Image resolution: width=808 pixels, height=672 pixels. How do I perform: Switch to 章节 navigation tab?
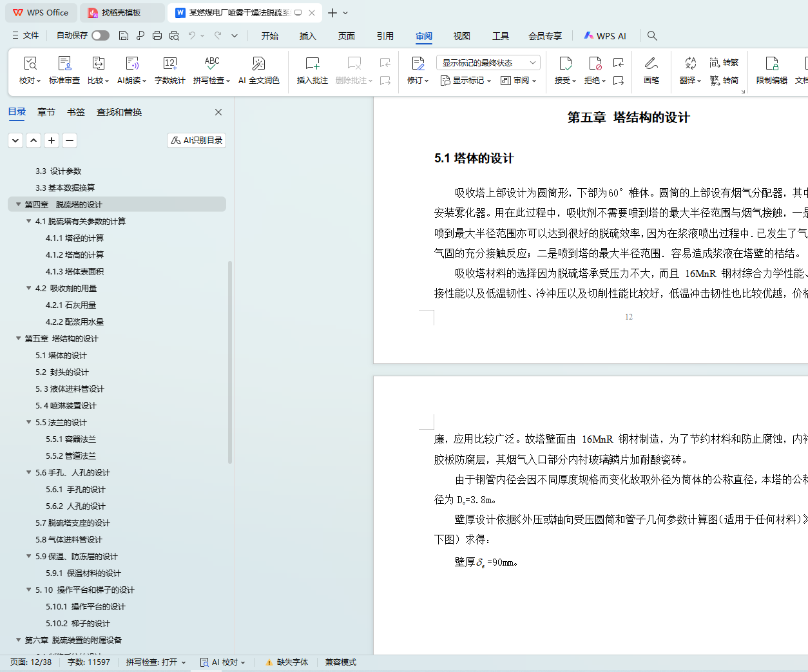pos(46,112)
